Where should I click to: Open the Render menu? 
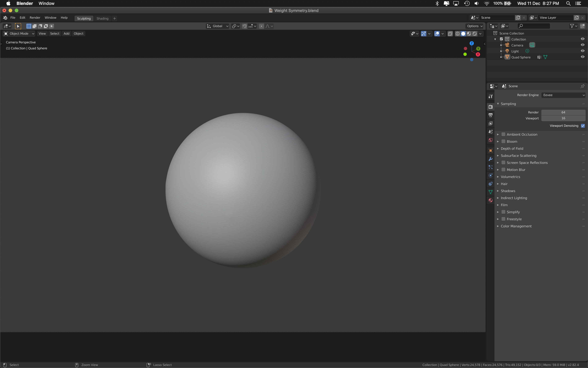(35, 17)
